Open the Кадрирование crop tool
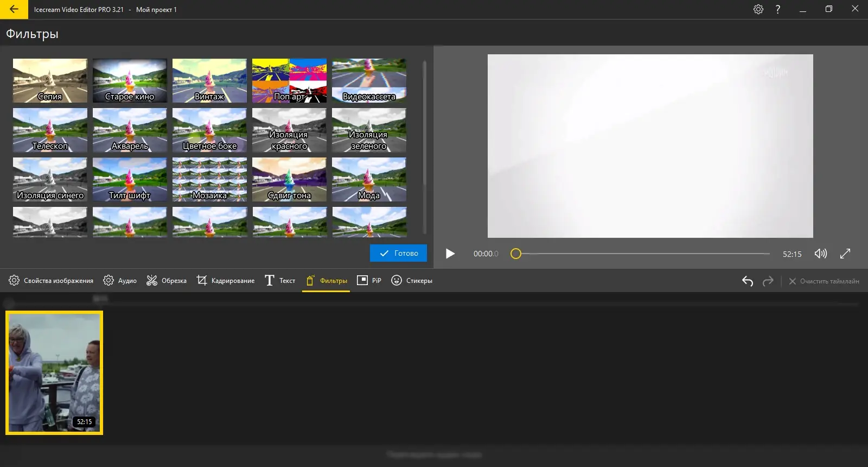868x467 pixels. point(226,281)
